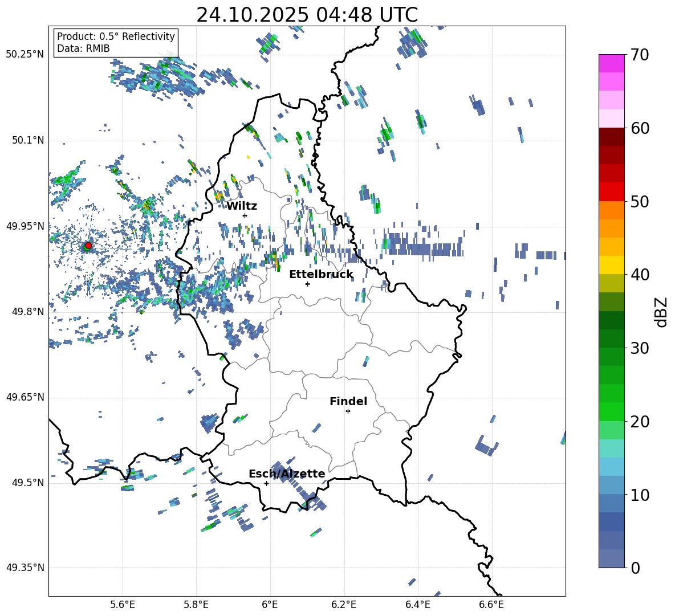This screenshot has height=616, width=675.
Task: Click the 50.25°N latitude label
Action: (26, 55)
